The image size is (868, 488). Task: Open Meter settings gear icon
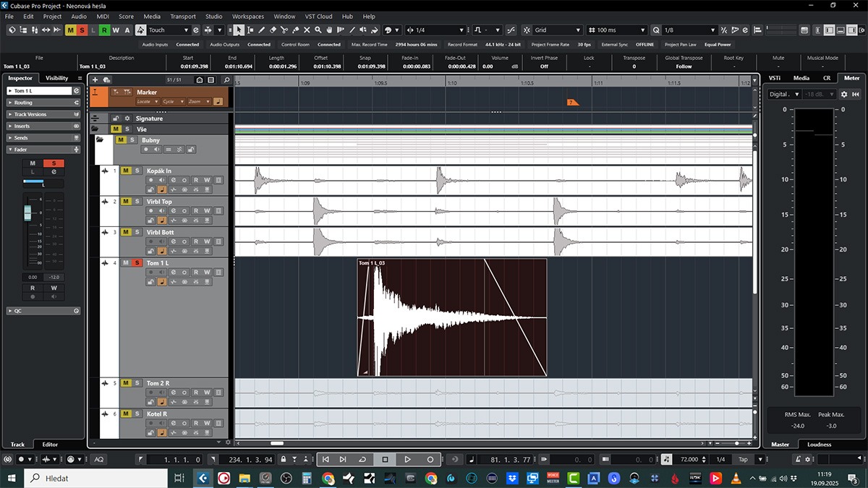point(843,94)
